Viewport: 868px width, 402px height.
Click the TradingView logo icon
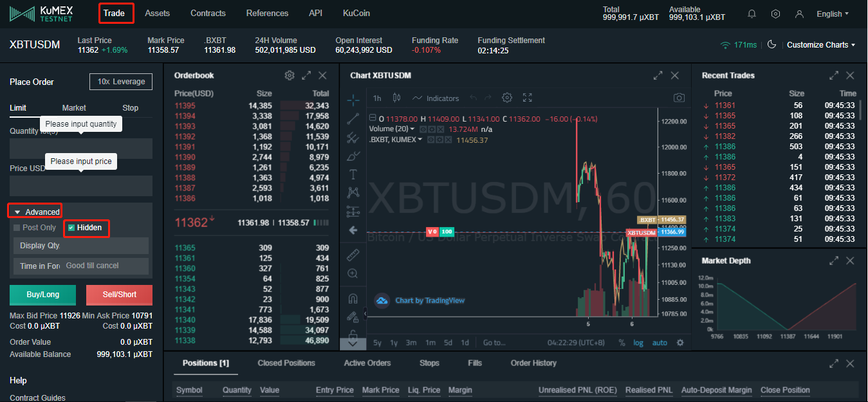(x=383, y=300)
